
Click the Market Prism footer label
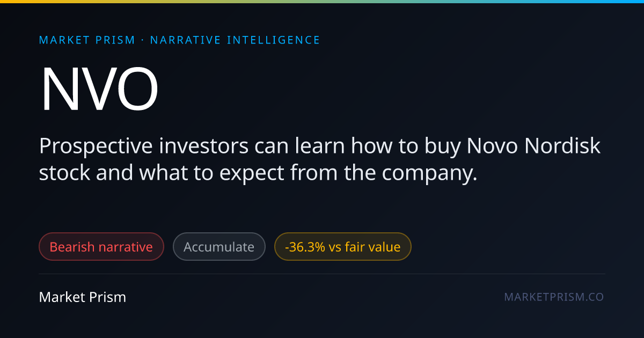(83, 297)
